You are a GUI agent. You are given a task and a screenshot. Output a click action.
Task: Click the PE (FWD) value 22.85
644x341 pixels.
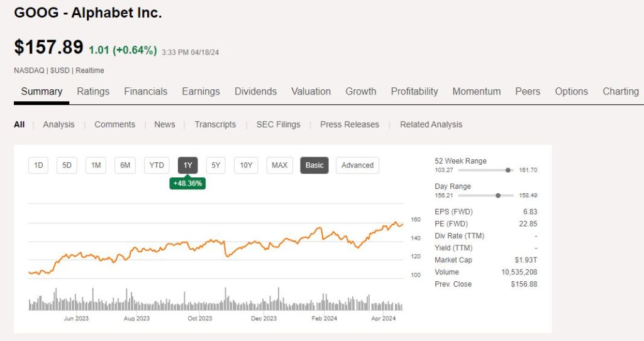pos(528,224)
